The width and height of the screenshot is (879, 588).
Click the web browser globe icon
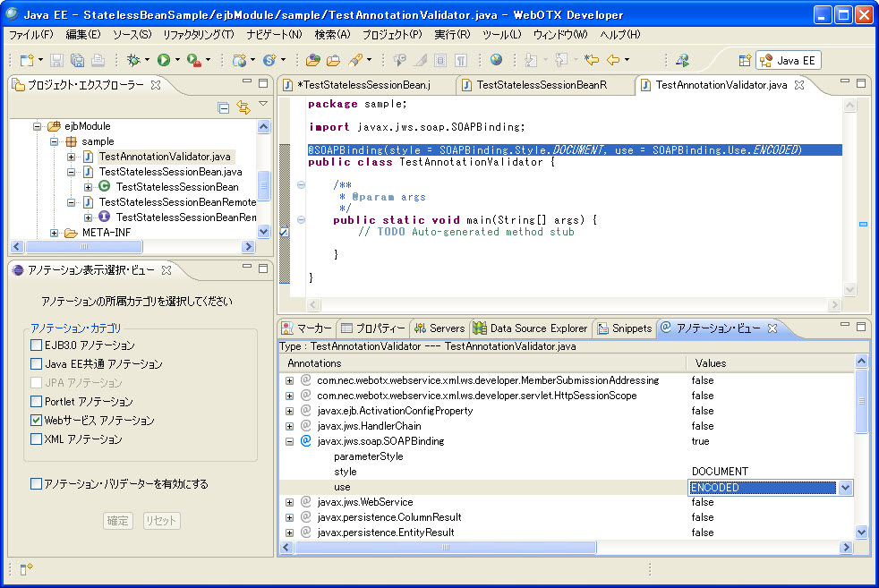[x=496, y=60]
